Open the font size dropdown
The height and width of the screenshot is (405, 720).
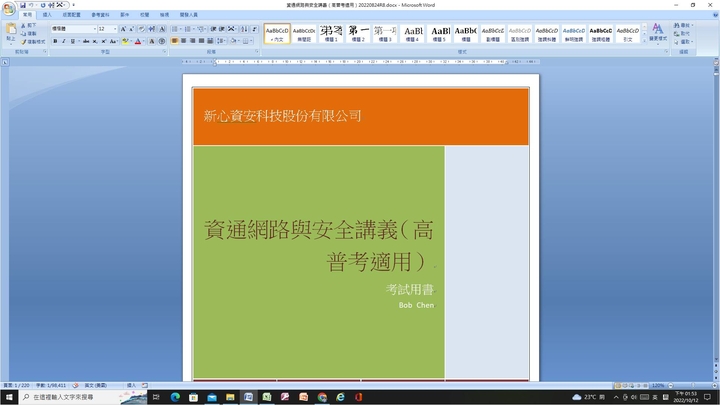[x=114, y=29]
